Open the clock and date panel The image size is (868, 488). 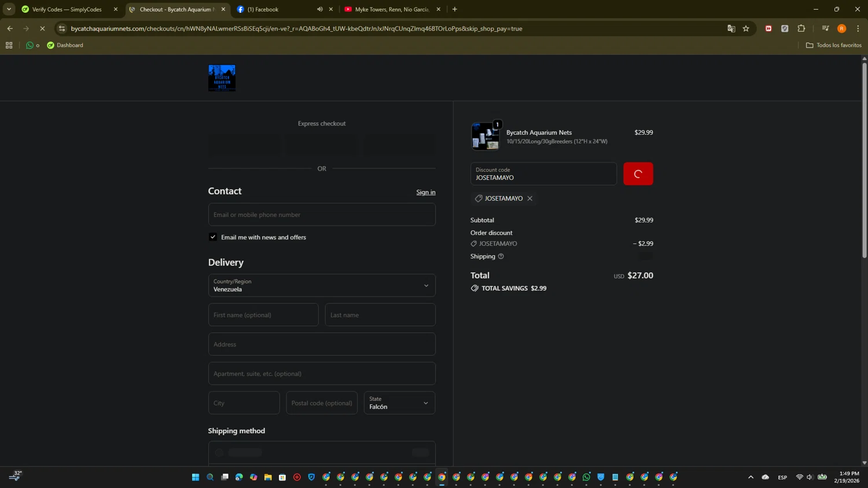point(847,477)
